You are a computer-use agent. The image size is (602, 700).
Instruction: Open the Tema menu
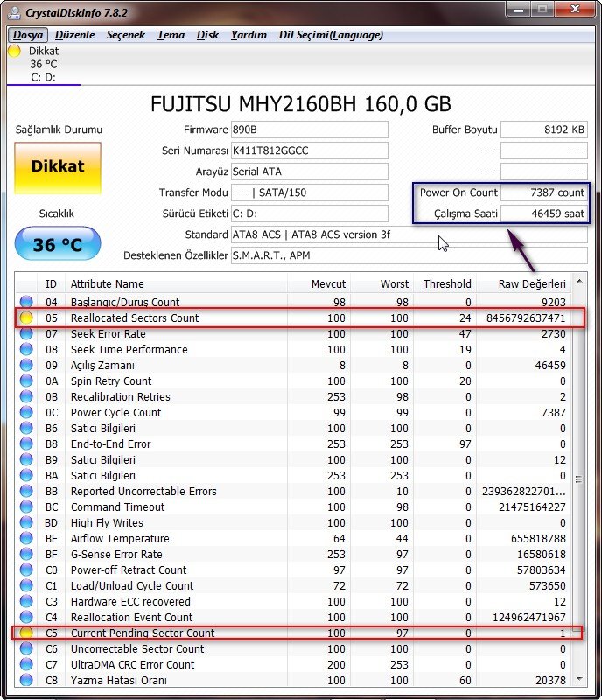(x=171, y=35)
